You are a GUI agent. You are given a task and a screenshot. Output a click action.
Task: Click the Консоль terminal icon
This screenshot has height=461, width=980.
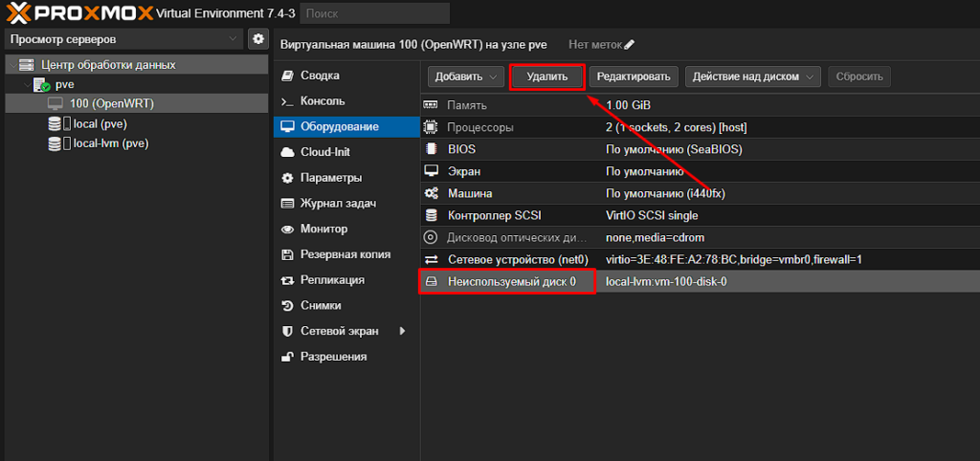(x=287, y=101)
